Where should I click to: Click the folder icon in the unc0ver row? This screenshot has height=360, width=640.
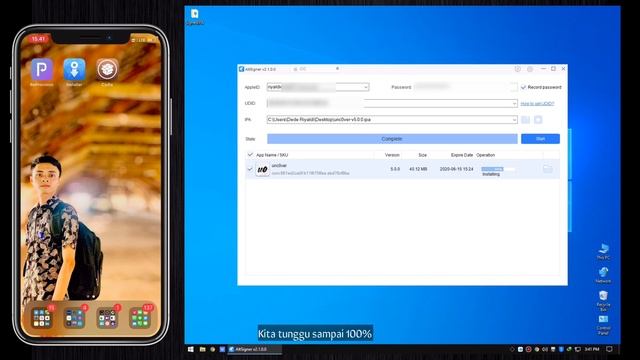point(547,169)
